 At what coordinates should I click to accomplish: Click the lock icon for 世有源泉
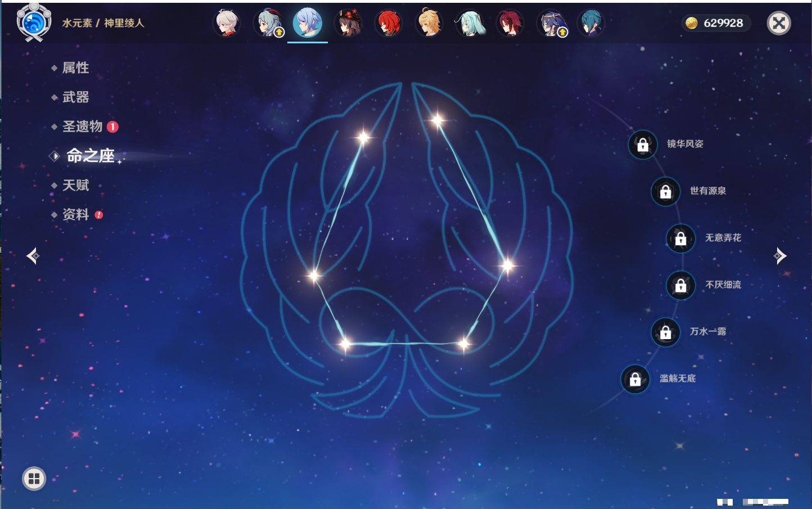point(665,192)
